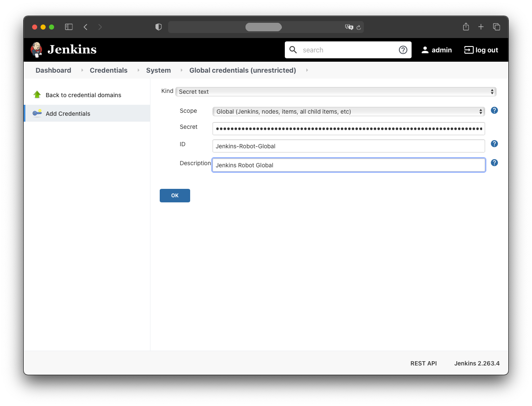Open the REST API footer link
Image resolution: width=532 pixels, height=406 pixels.
click(x=423, y=363)
